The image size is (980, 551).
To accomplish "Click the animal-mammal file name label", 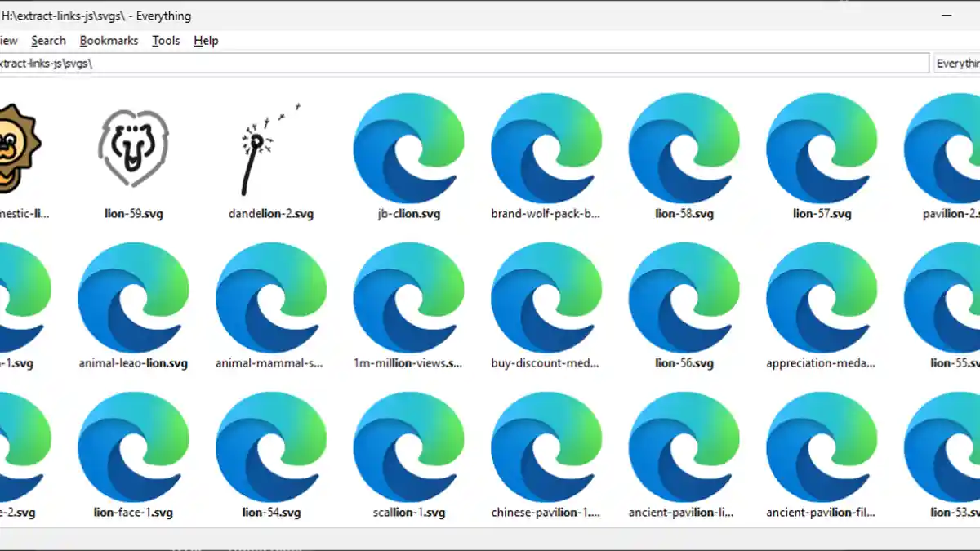I will click(x=270, y=363).
